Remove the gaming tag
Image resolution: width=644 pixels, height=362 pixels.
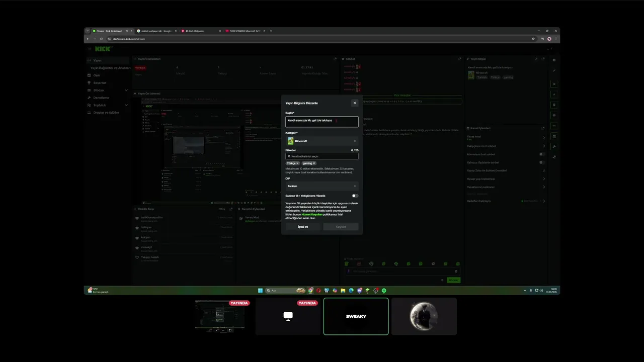point(314,163)
